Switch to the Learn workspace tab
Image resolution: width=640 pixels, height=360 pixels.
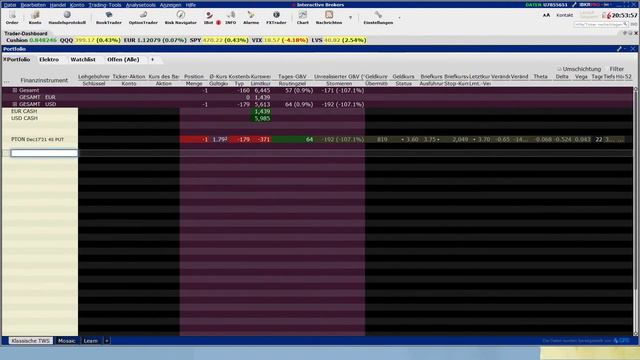coord(91,341)
